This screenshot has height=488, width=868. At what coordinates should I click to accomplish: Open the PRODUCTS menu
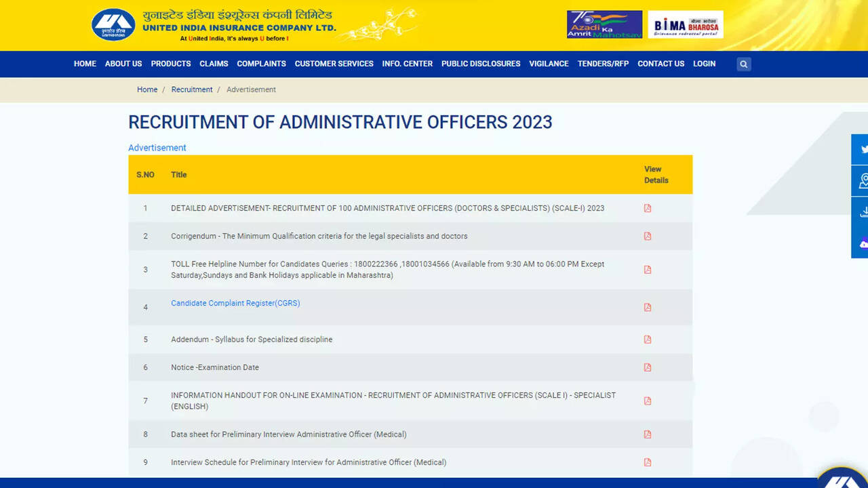[x=171, y=64]
